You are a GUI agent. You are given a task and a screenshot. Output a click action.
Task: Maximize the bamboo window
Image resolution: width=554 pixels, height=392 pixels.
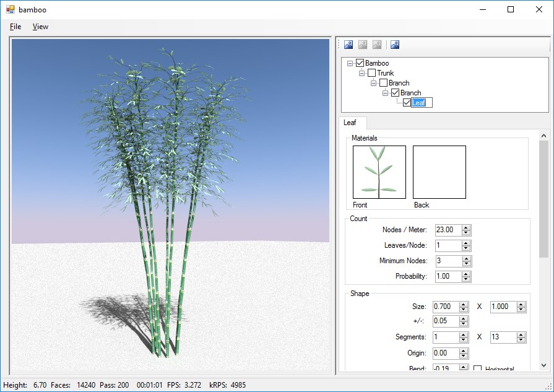click(511, 9)
